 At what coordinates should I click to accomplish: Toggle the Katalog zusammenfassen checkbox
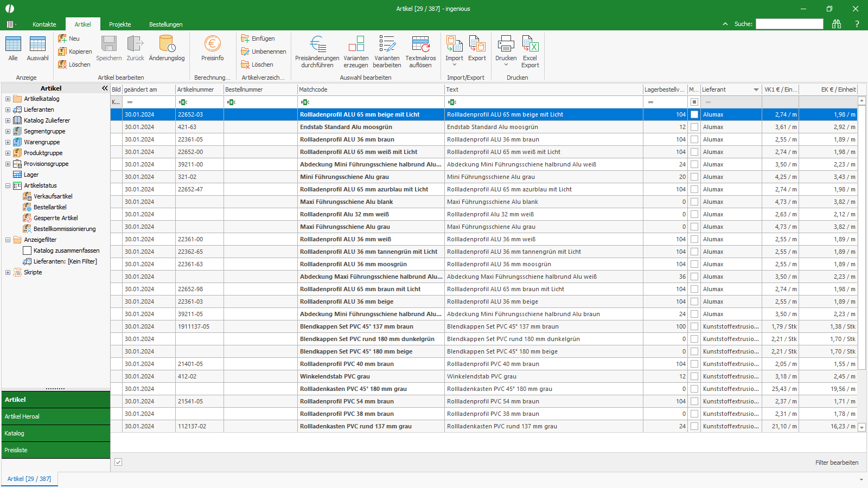27,251
